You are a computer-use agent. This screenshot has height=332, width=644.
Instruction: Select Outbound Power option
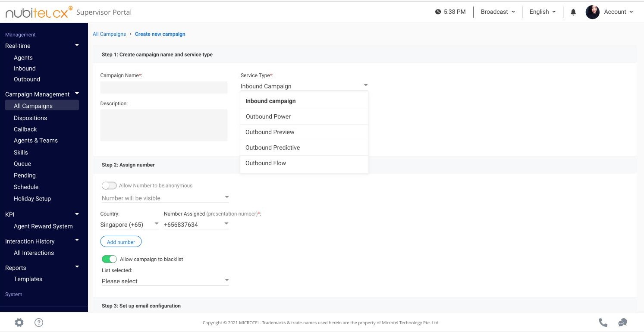tap(304, 116)
